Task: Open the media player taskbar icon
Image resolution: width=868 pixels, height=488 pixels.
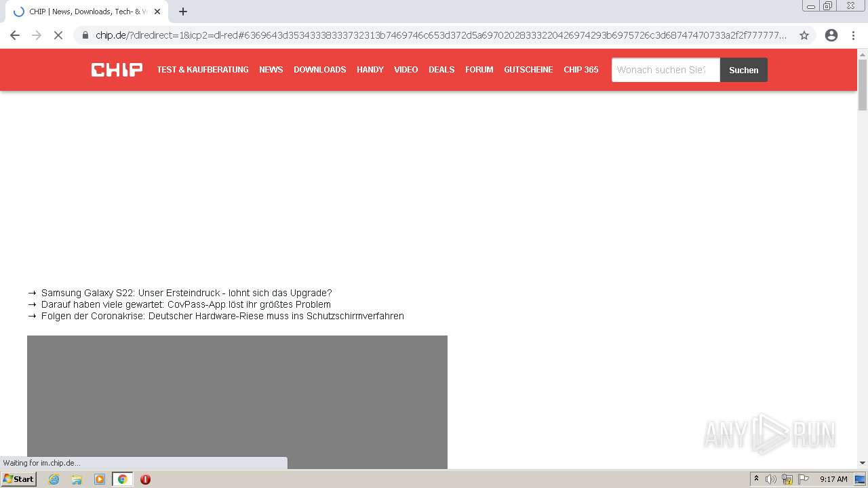Action: tap(100, 479)
